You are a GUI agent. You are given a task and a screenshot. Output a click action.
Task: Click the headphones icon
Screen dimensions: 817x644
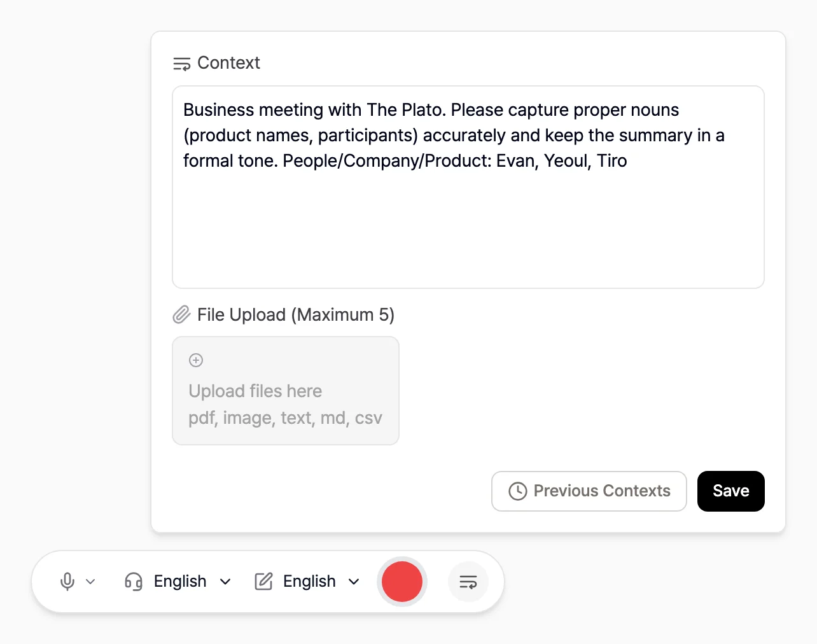[134, 582]
